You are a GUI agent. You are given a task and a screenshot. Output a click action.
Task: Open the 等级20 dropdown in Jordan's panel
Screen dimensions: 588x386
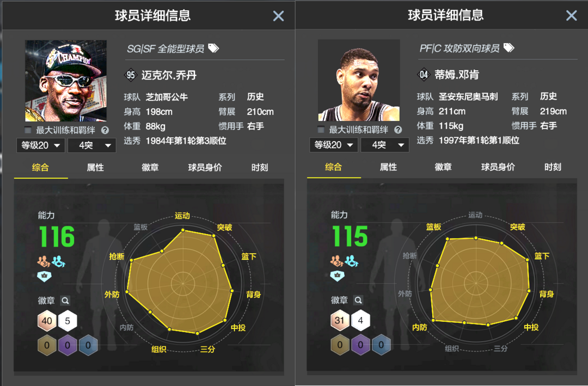40,145
